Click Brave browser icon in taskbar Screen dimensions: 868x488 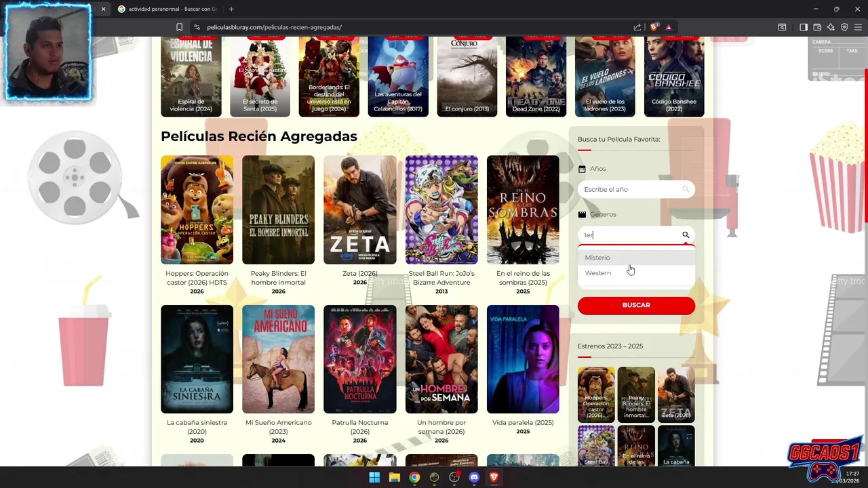click(494, 477)
